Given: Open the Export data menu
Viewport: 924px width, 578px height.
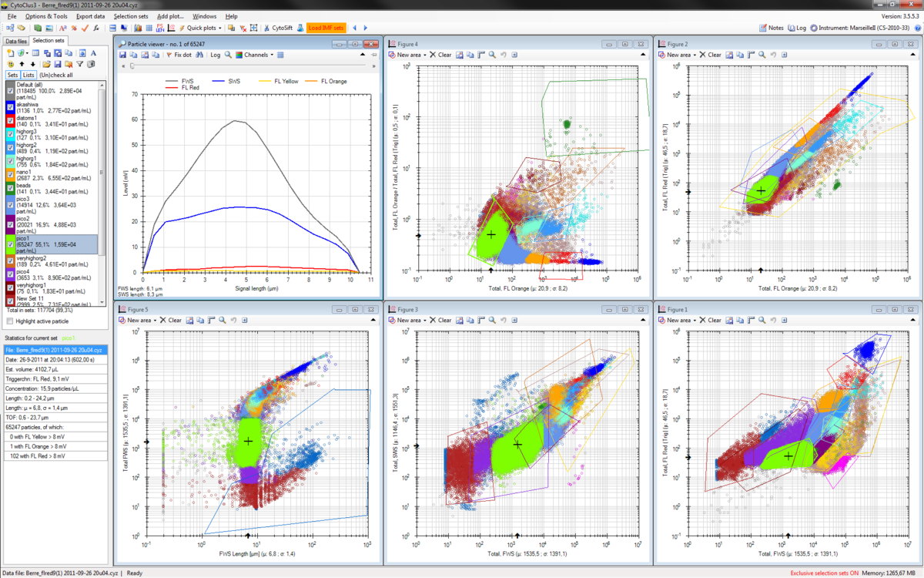Looking at the screenshot, I should (91, 16).
